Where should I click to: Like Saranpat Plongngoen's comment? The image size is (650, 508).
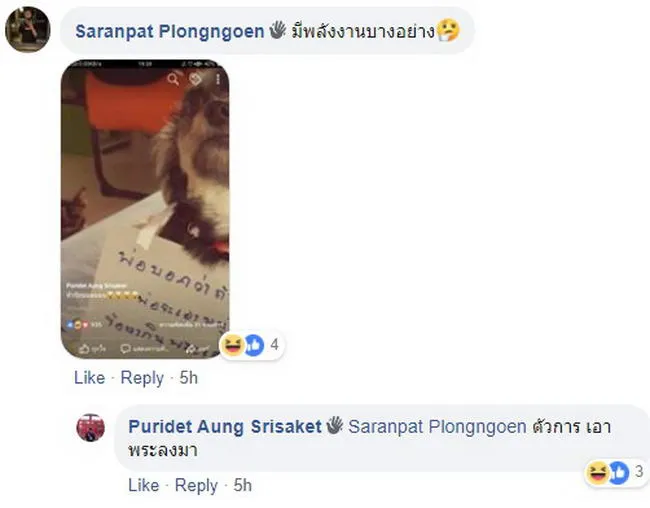point(89,378)
